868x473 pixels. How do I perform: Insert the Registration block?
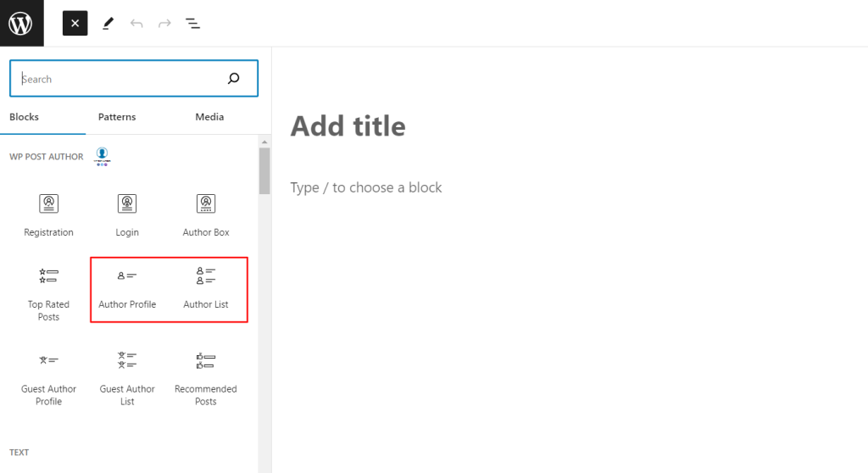point(48,216)
